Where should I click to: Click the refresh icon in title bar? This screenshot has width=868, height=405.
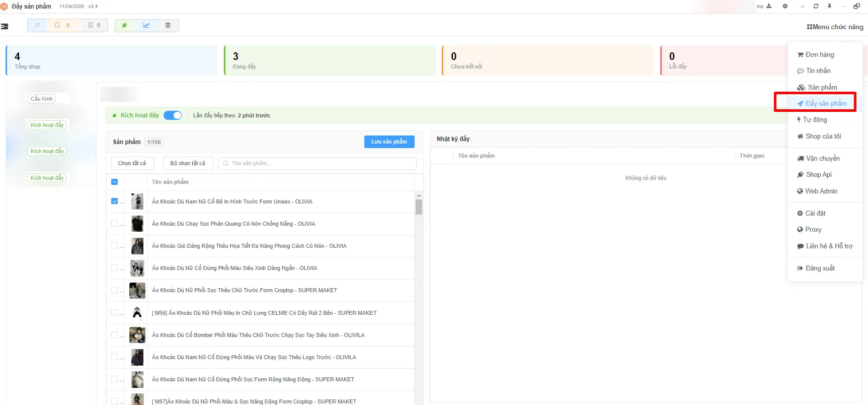point(816,6)
